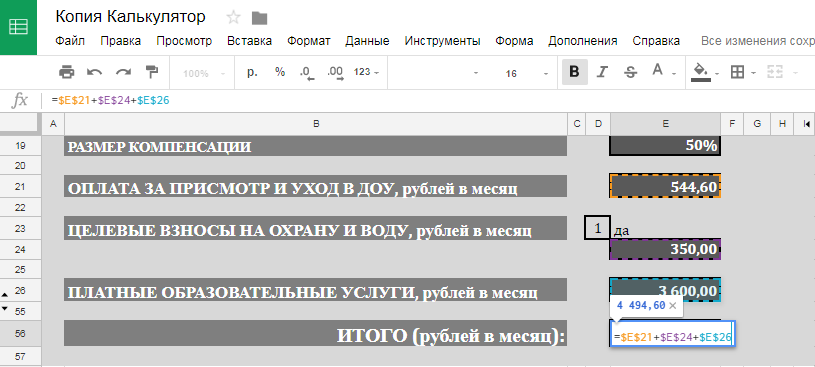Open the Форма menu

pos(514,41)
